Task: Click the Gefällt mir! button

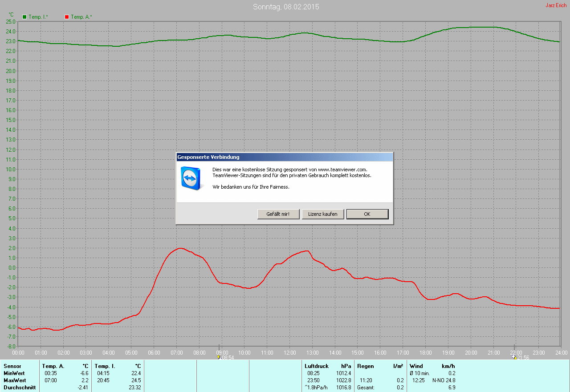Action: click(x=278, y=214)
